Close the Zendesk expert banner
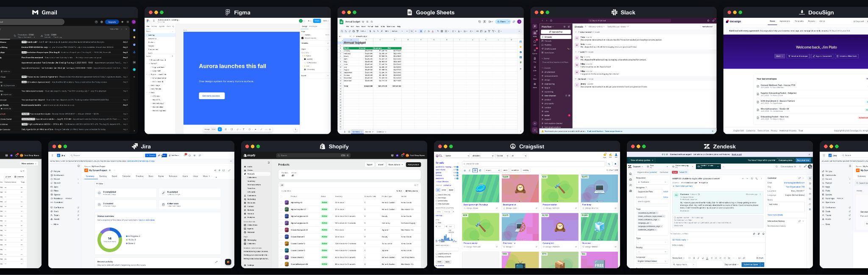This screenshot has width=868, height=275. pyautogui.click(x=809, y=154)
